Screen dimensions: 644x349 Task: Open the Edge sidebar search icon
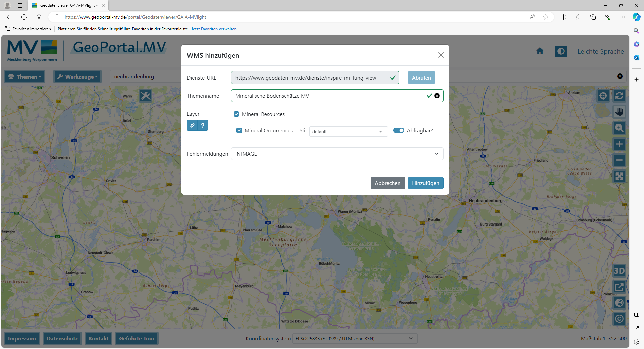(636, 31)
